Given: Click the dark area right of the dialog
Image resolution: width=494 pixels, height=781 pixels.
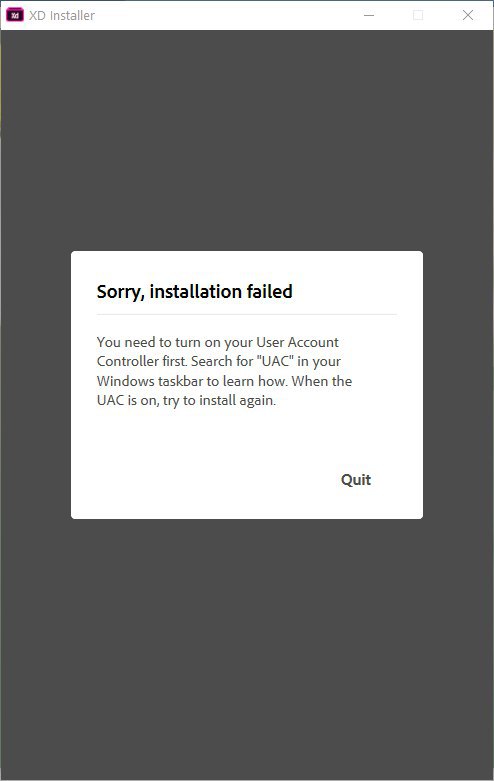Looking at the screenshot, I should [x=458, y=385].
